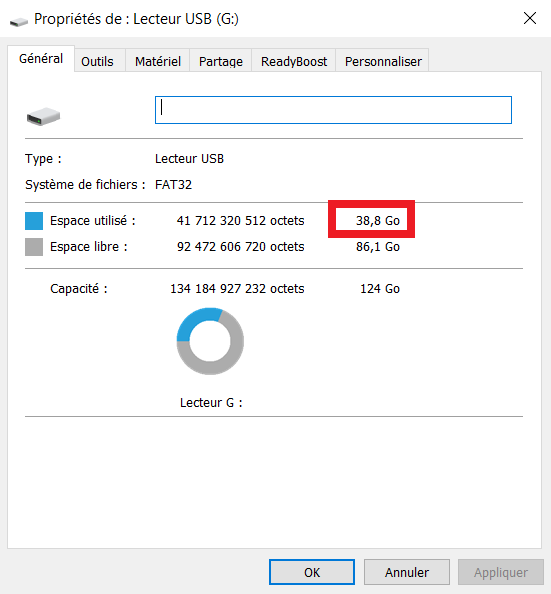Screen dimensions: 551x594
Task: Open the Matériel tab
Action: tap(158, 61)
